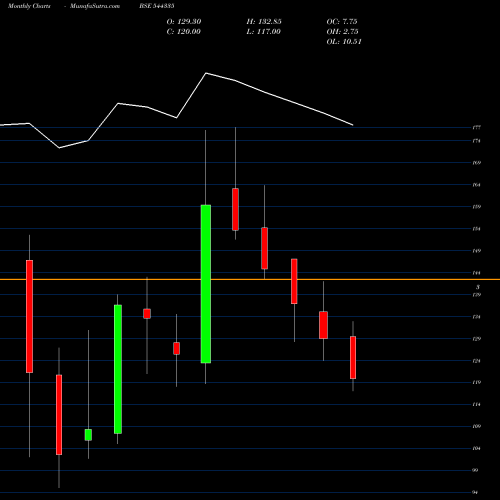Click the peak of the white trend line
Viewport: 500px width, 500px height.
pyautogui.click(x=206, y=73)
